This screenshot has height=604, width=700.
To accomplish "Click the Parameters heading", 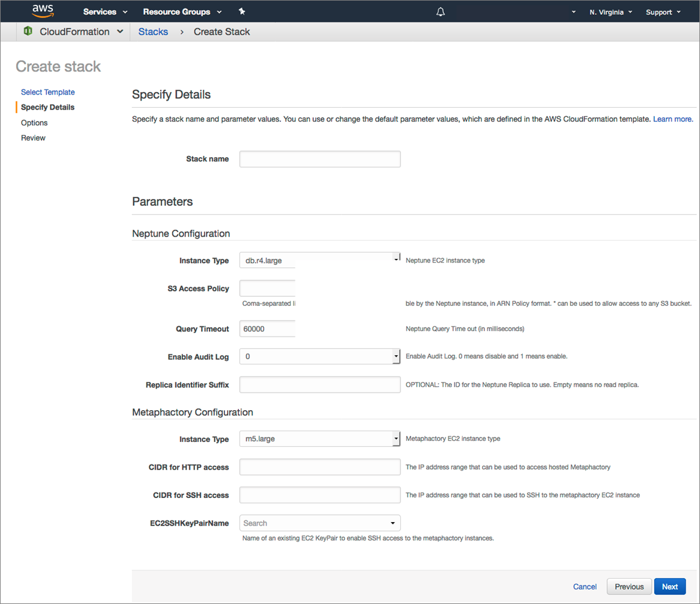I will click(x=163, y=202).
